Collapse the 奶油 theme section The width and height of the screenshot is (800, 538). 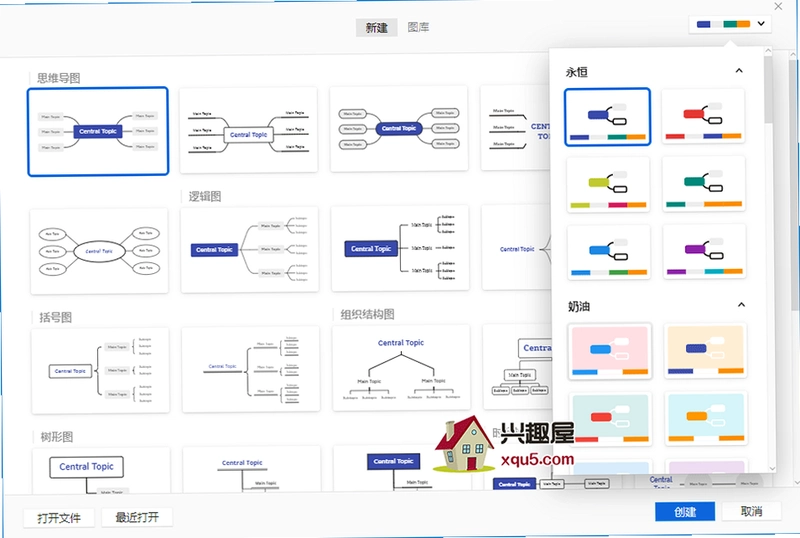click(741, 305)
